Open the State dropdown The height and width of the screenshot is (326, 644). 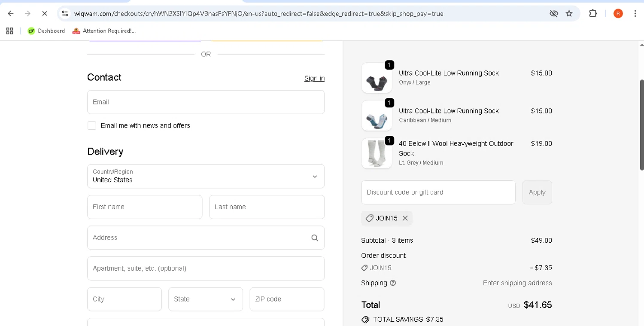[x=206, y=299]
